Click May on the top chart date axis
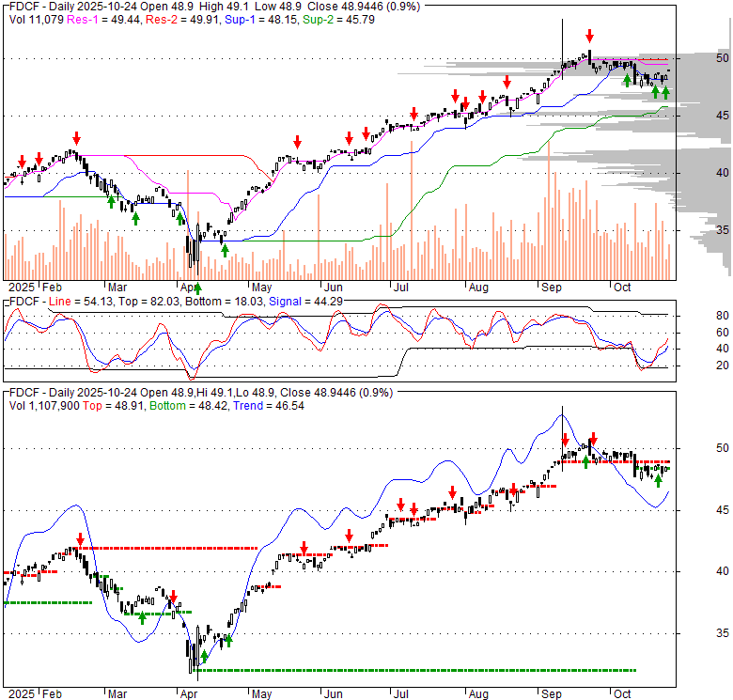This screenshot has height=700, width=733. [x=262, y=288]
